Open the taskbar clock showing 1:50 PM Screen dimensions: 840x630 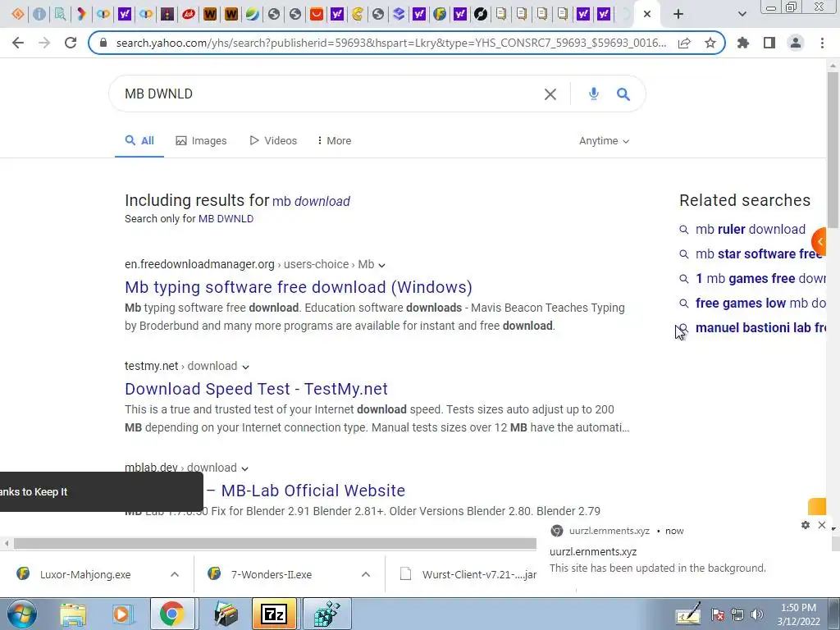798,614
